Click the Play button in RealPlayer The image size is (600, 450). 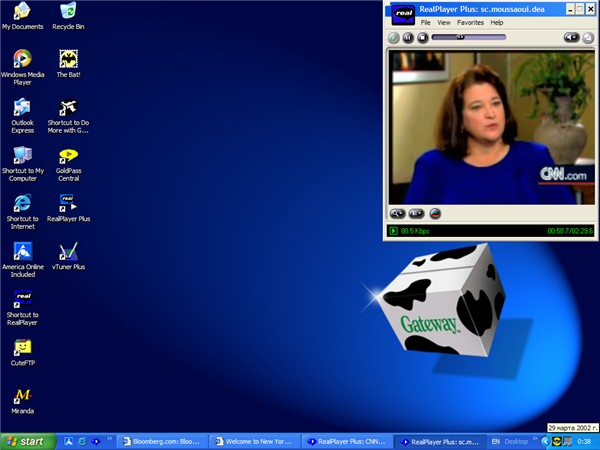[394, 38]
